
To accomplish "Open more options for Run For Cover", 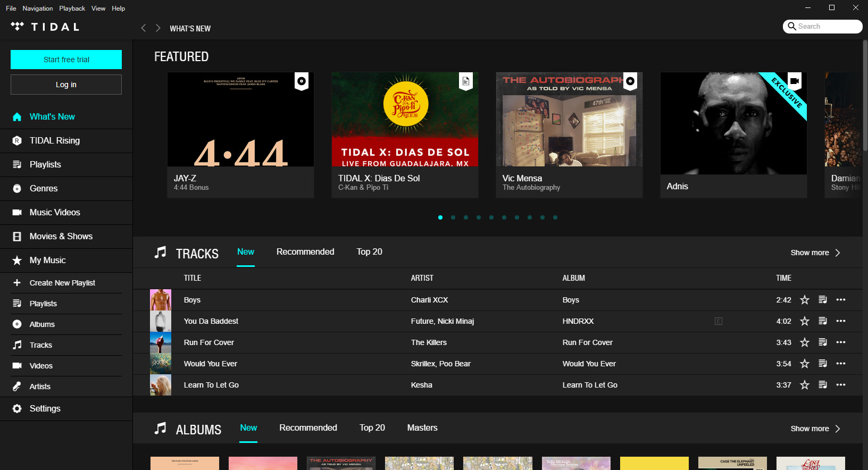I will [841, 342].
